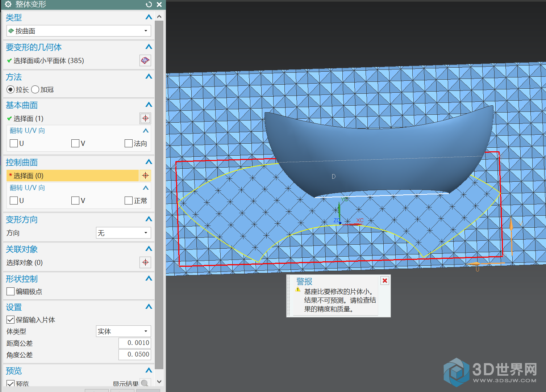Screen dimensions: 546x392
Task: Click 选择面或小平面体 (385) row
Action: [x=72, y=60]
